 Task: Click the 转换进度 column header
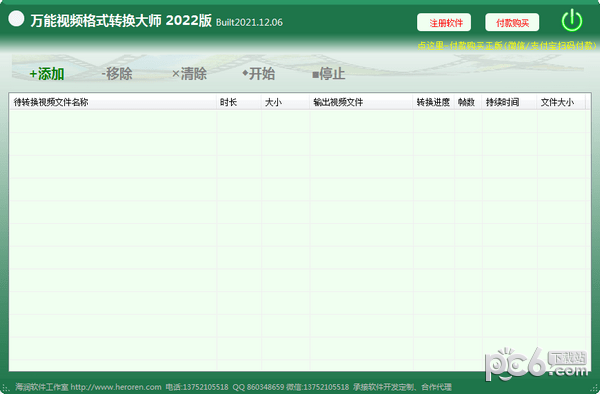tap(433, 102)
